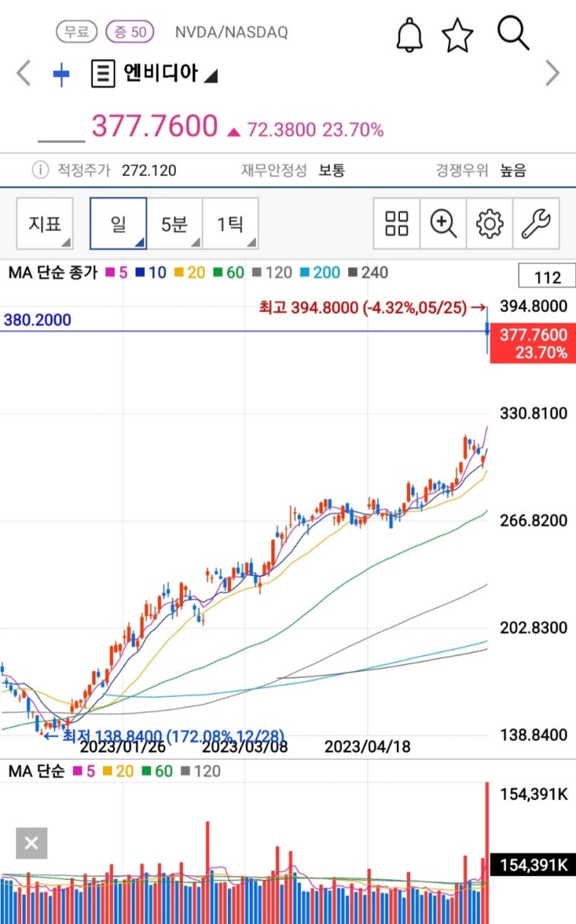Open the stock list menu icon

tap(102, 74)
